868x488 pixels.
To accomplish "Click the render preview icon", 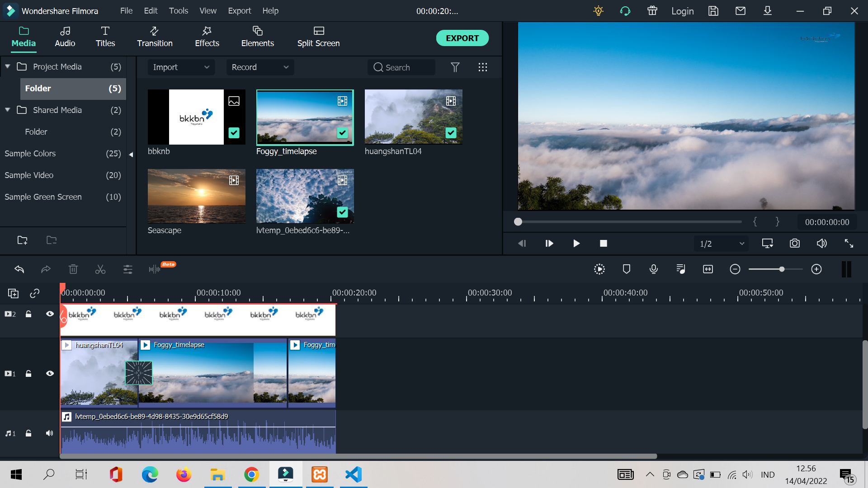I will (x=599, y=269).
